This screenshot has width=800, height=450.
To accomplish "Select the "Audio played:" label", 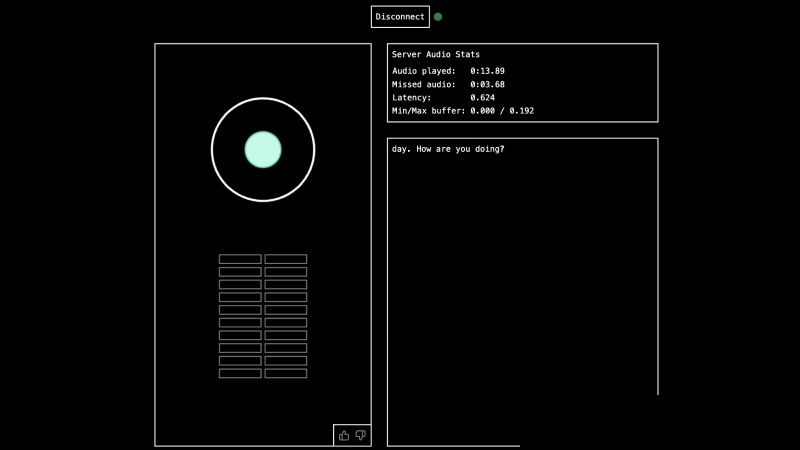I will pos(423,71).
